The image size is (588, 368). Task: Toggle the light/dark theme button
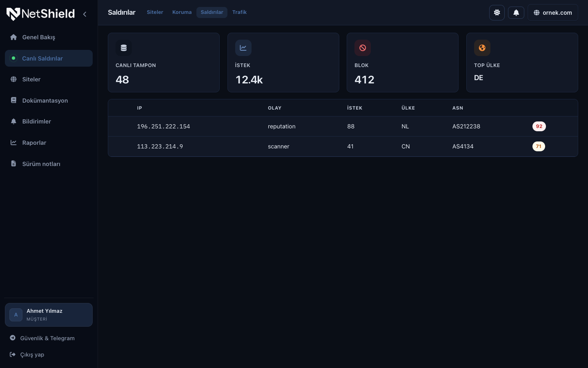pos(497,13)
